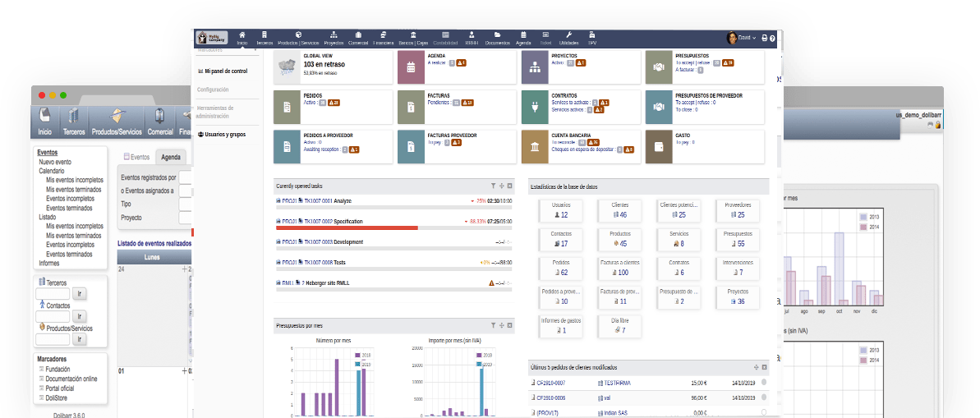Open task TK1007-0008 Tests
The height and width of the screenshot is (418, 980).
point(324,263)
